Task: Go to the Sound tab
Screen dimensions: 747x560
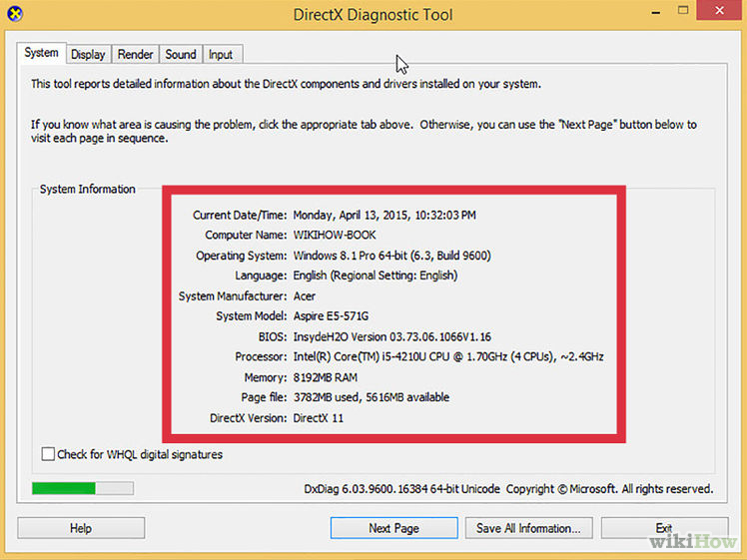Action: 181,55
